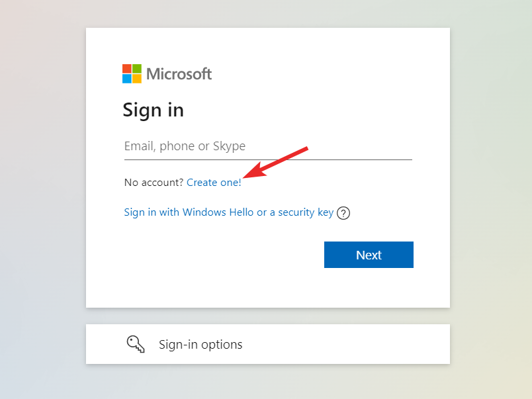Click the colorful Microsoft four-square logo
Screen dimensions: 532x399
[x=132, y=73]
